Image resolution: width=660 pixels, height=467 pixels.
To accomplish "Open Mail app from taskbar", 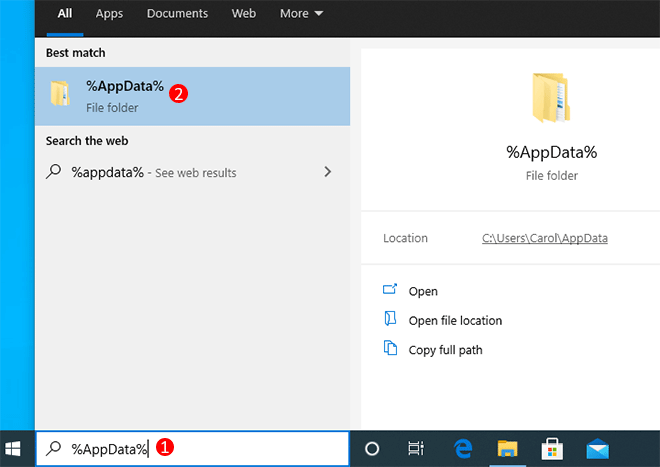I will coord(597,449).
